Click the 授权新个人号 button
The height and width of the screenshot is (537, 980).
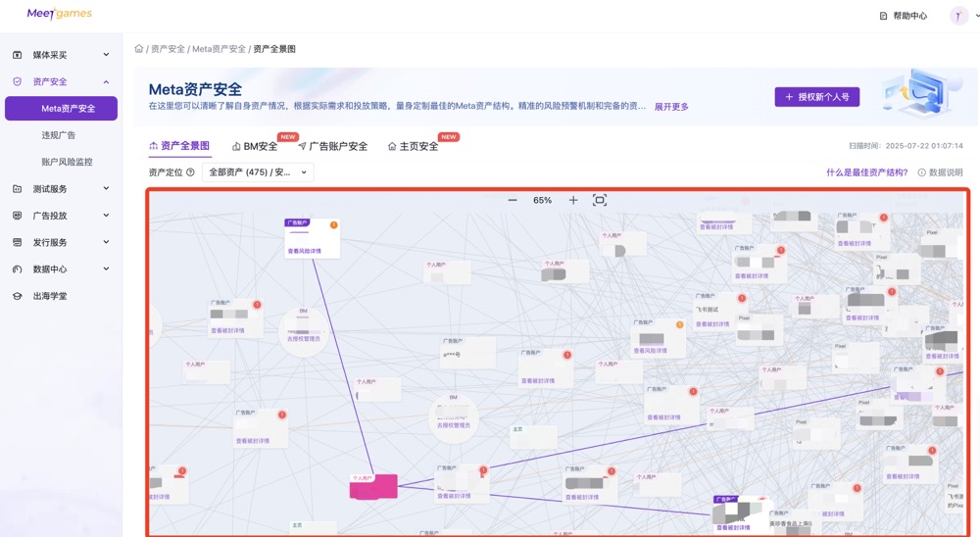(x=817, y=97)
